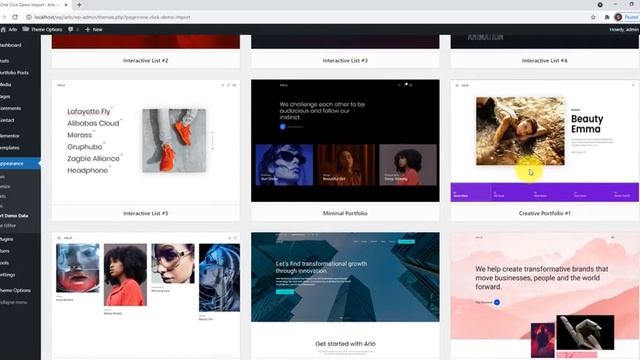The width and height of the screenshot is (640, 360).
Task: Collapse the sidebar with Collapse menu
Action: [14, 302]
